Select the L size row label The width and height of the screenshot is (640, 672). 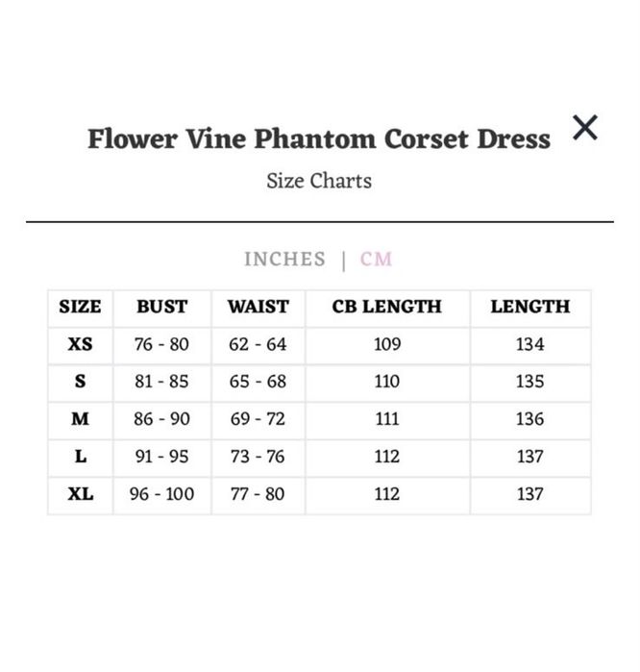80,457
